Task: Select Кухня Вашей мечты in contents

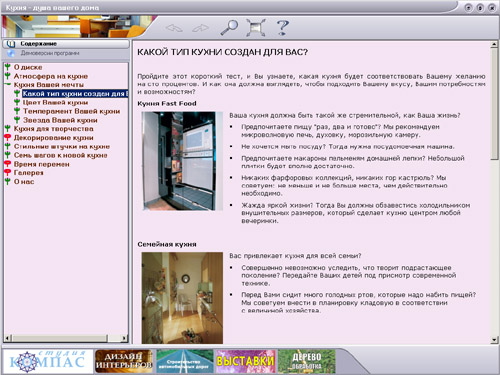Action: (x=49, y=85)
